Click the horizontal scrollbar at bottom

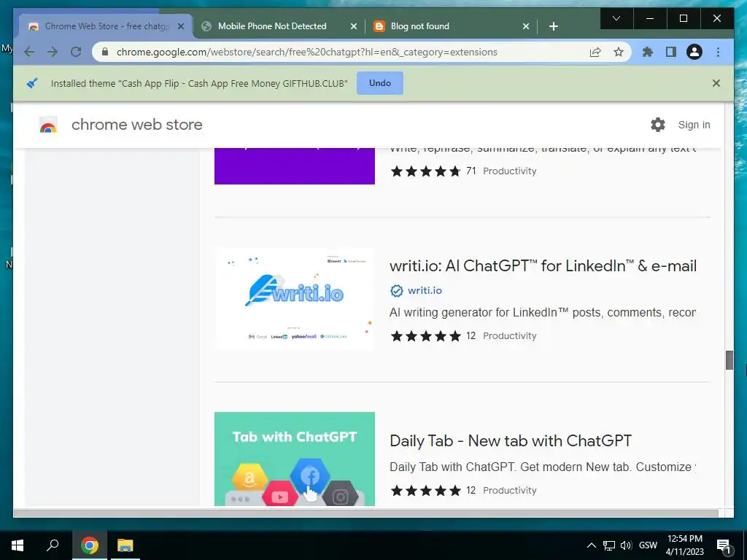tap(366, 513)
